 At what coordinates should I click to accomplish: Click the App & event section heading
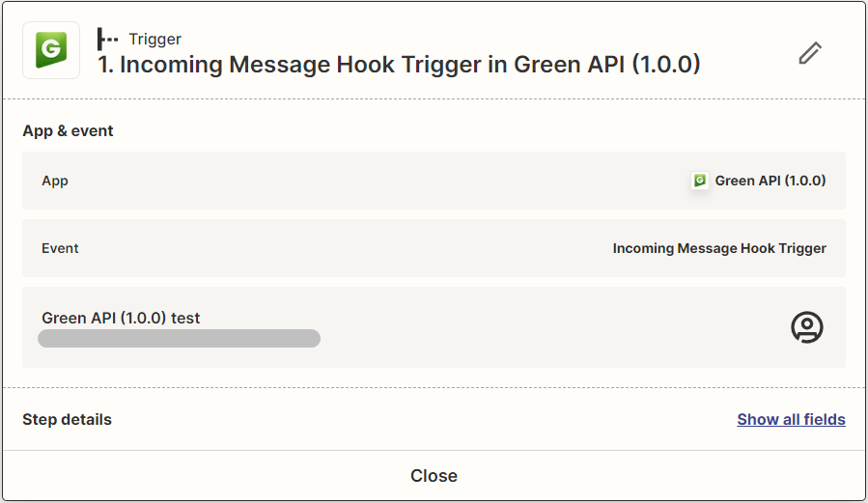click(68, 130)
